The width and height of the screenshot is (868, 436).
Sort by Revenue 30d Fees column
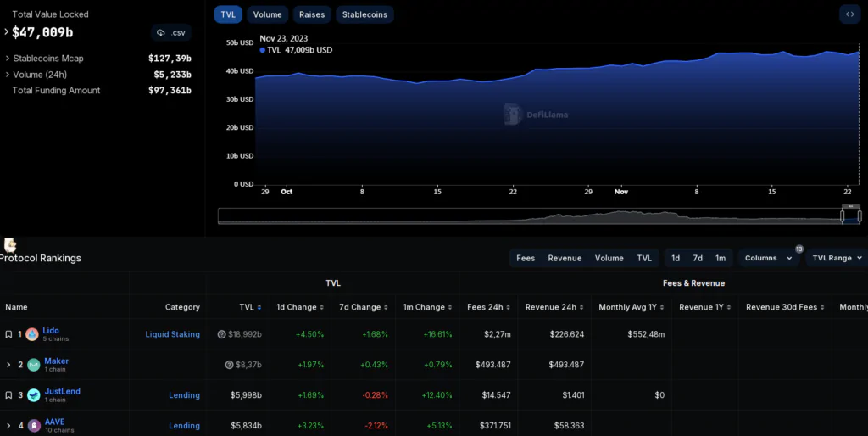tap(785, 307)
